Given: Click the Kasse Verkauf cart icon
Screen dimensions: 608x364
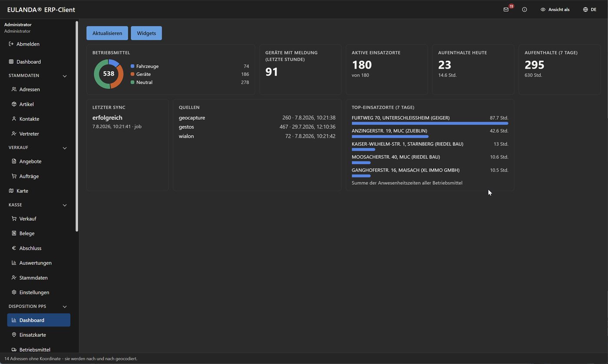Looking at the screenshot, I should [14, 219].
